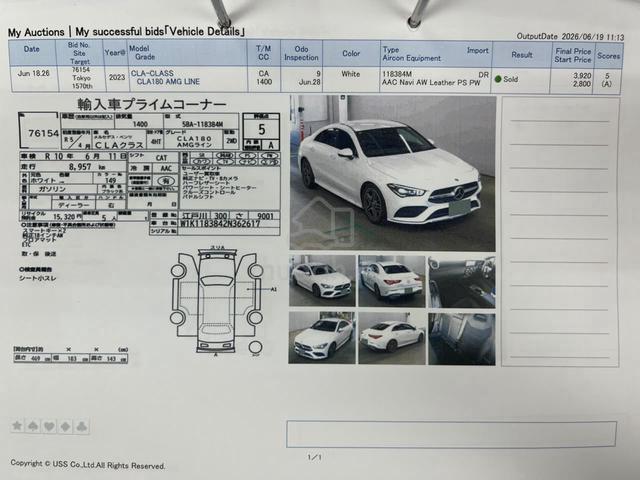Click the "ガソリン" fuel type field
The width and height of the screenshot is (640, 480).
click(53, 189)
